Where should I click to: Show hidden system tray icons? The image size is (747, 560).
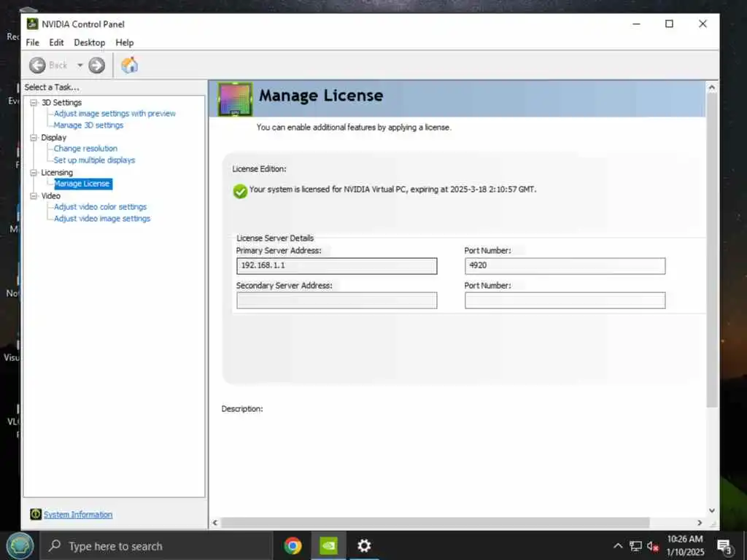[x=618, y=545]
